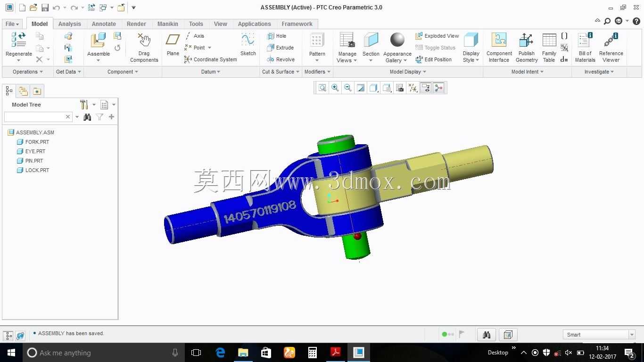Click the Zoom In graphics icon
This screenshot has height=362, width=644.
[335, 88]
